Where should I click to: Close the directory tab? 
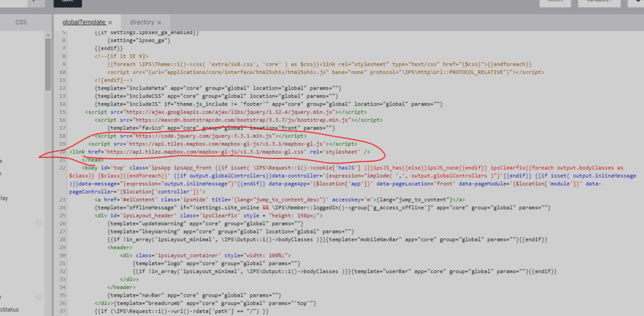click(x=159, y=23)
